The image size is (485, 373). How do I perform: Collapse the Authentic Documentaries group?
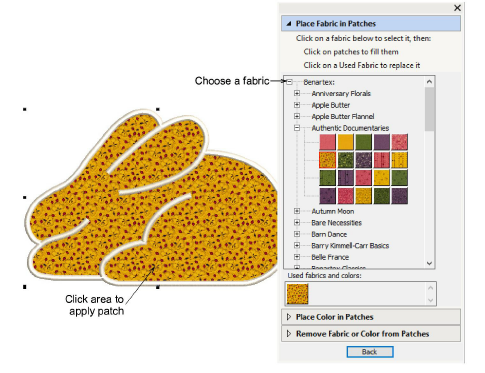click(297, 128)
